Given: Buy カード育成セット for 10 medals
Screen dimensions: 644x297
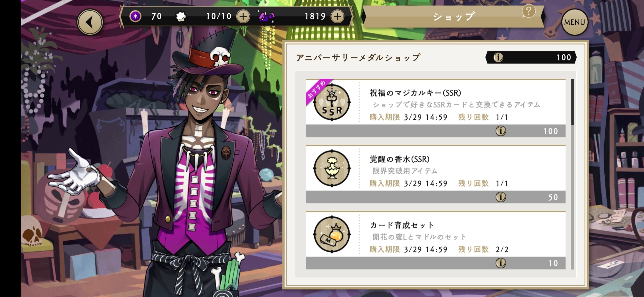Looking at the screenshot, I should (x=436, y=263).
